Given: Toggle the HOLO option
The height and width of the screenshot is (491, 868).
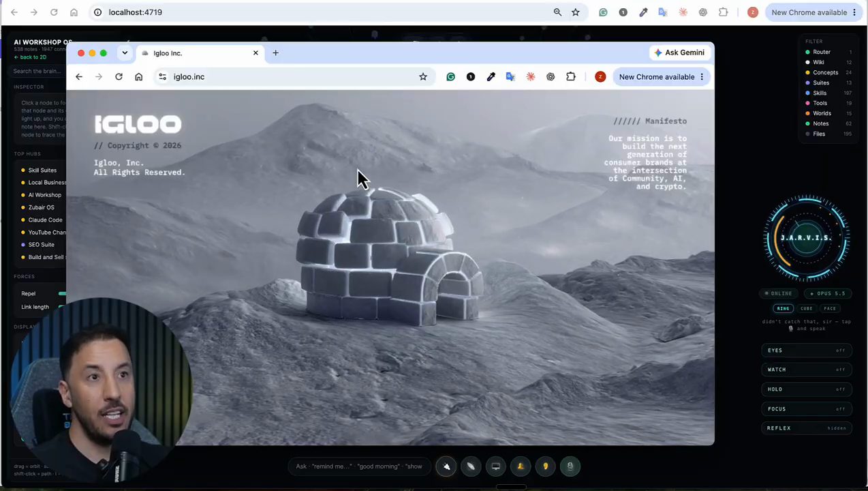Looking at the screenshot, I should pyautogui.click(x=807, y=389).
